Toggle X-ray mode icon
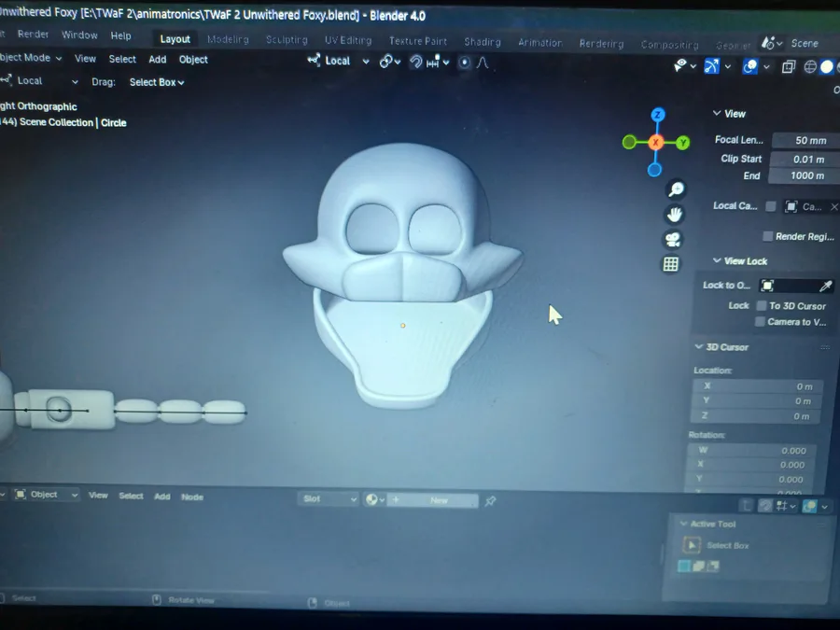840x630 pixels. pos(788,67)
